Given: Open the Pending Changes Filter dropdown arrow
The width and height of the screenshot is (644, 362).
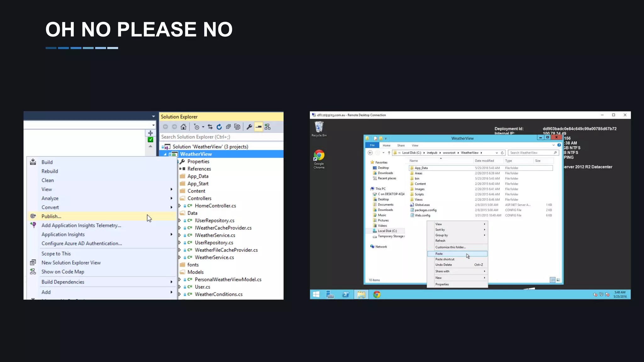Looking at the screenshot, I should pyautogui.click(x=203, y=127).
